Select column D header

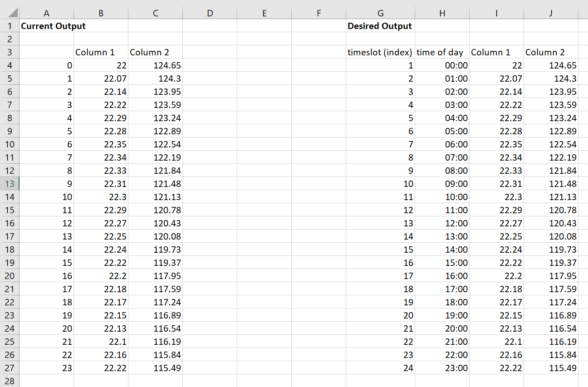210,13
